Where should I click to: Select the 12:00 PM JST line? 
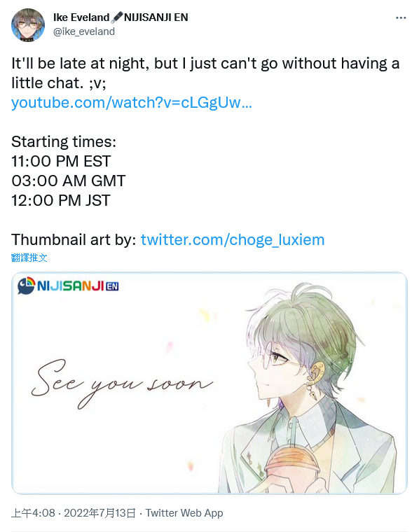click(x=61, y=200)
